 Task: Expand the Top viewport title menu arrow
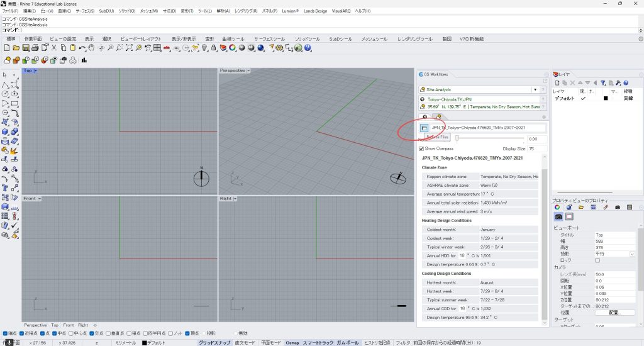35,70
